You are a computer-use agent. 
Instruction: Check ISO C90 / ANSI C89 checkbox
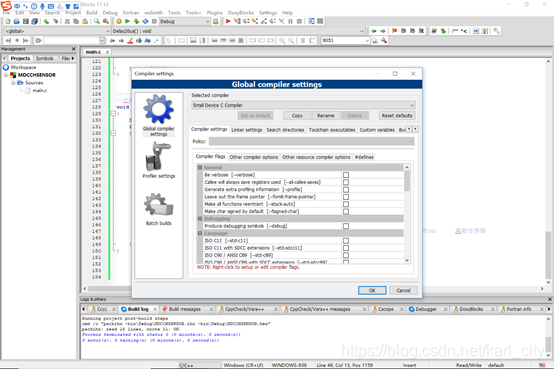(x=346, y=255)
